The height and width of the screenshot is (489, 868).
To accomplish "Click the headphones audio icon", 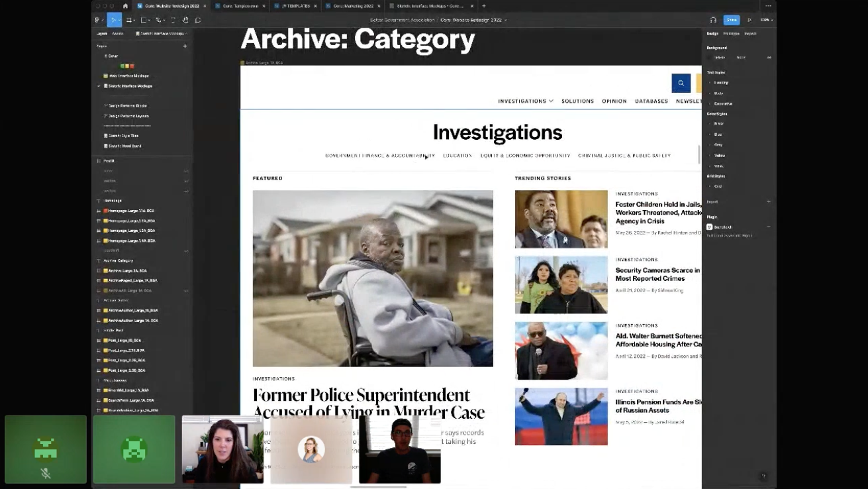I will point(713,20).
